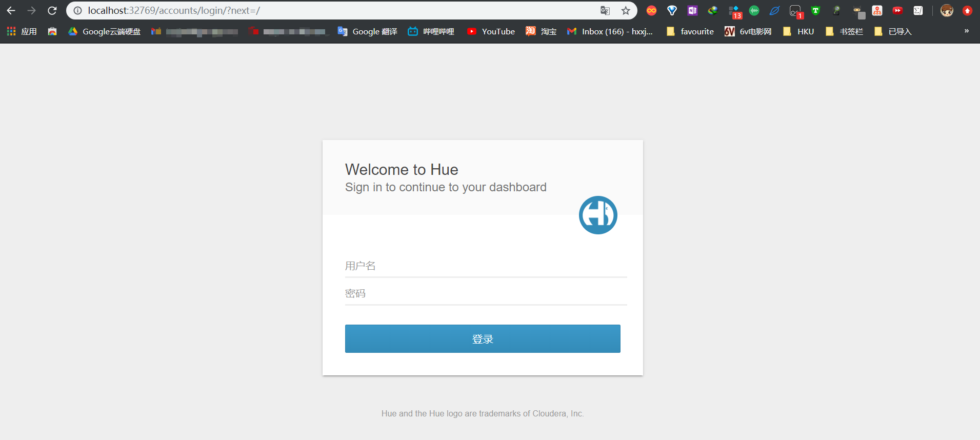
Task: Open the HKU bookmarks folder
Action: (798, 31)
